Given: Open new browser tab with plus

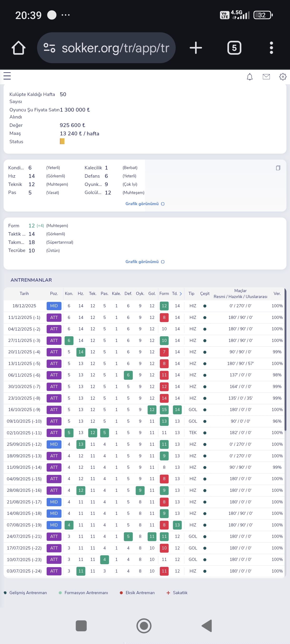Looking at the screenshot, I should click(x=196, y=48).
